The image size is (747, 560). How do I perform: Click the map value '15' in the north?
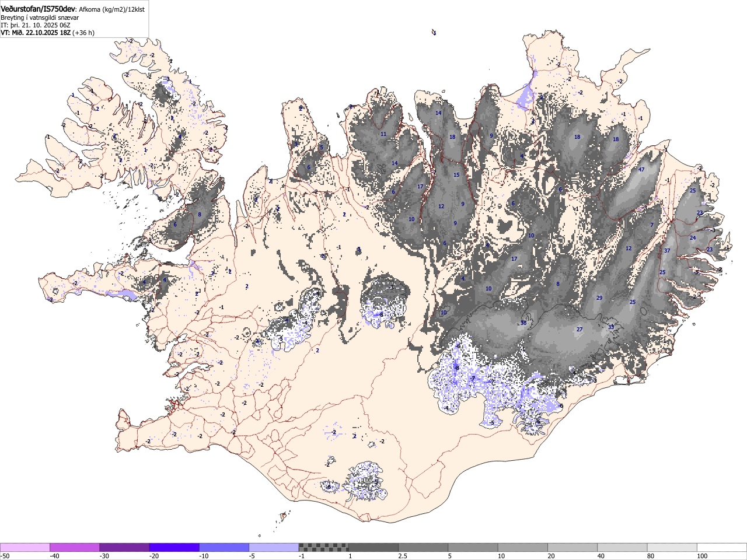pos(456,175)
